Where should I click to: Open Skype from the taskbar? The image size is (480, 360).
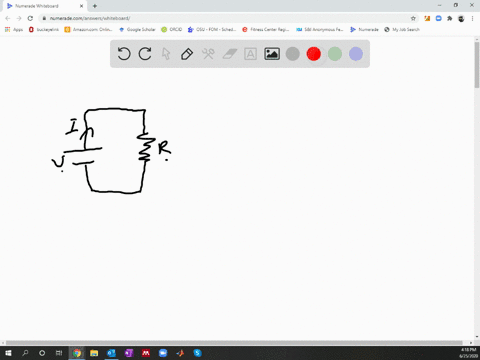pos(197,353)
